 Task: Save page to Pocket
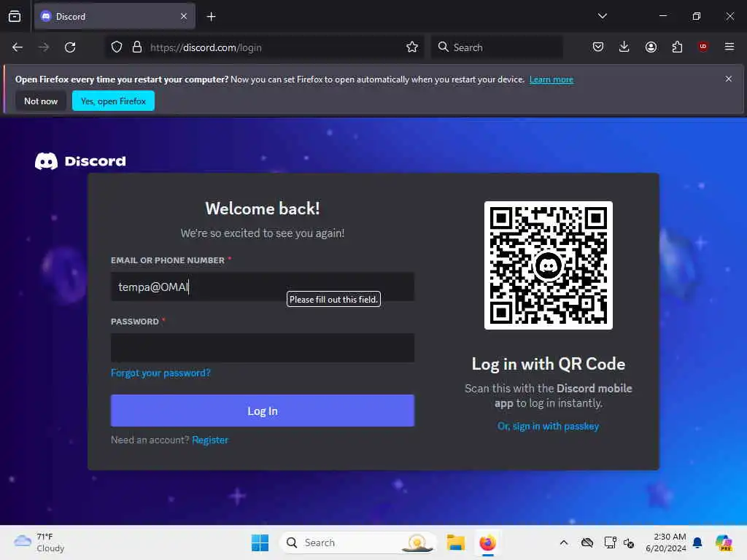point(598,47)
